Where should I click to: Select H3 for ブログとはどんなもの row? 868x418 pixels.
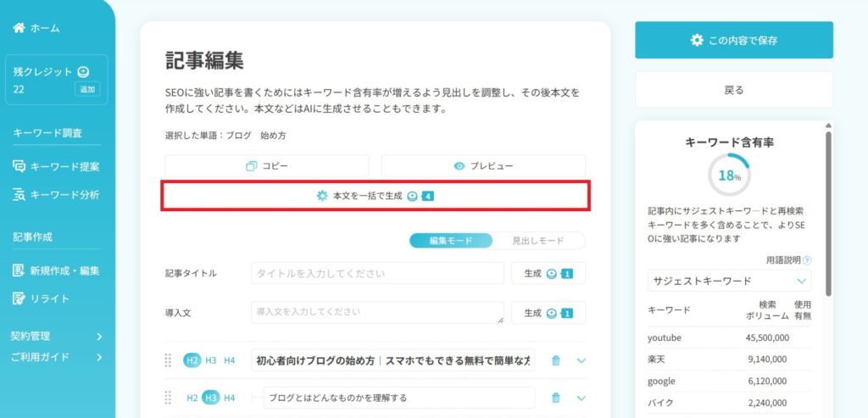coord(211,398)
